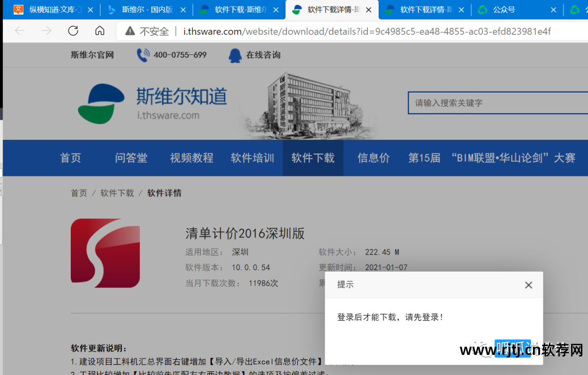
Task: Click the phone number 400-0755-699
Action: click(180, 55)
